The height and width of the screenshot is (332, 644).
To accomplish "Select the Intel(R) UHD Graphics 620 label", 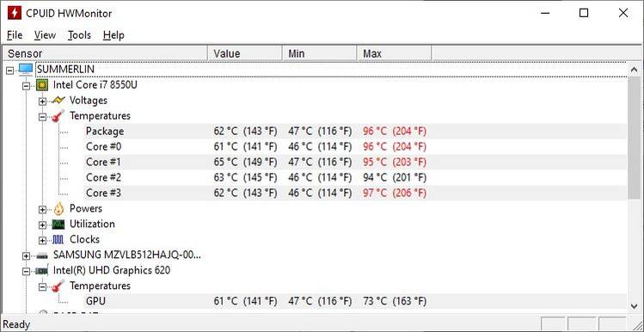I will click(x=112, y=270).
